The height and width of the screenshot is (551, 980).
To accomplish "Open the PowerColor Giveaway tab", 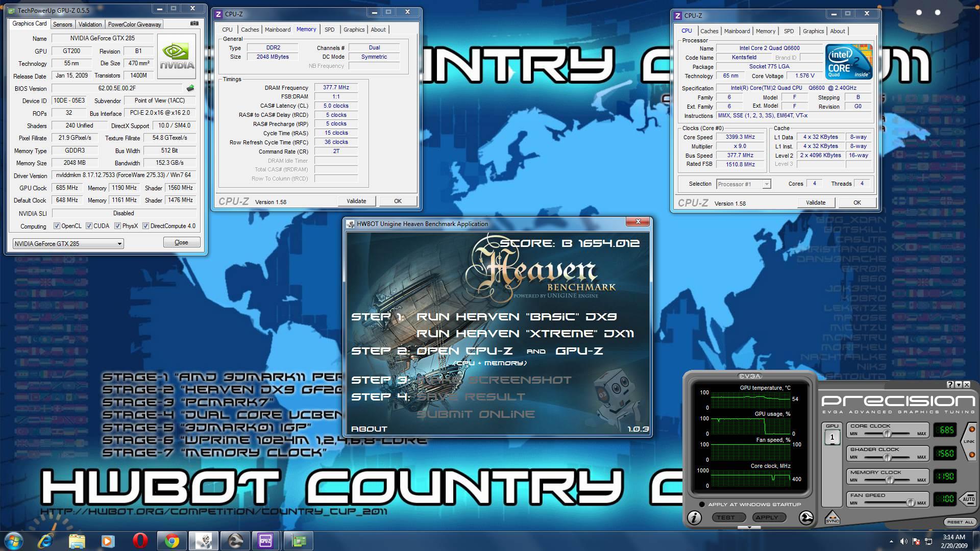I will click(x=134, y=24).
